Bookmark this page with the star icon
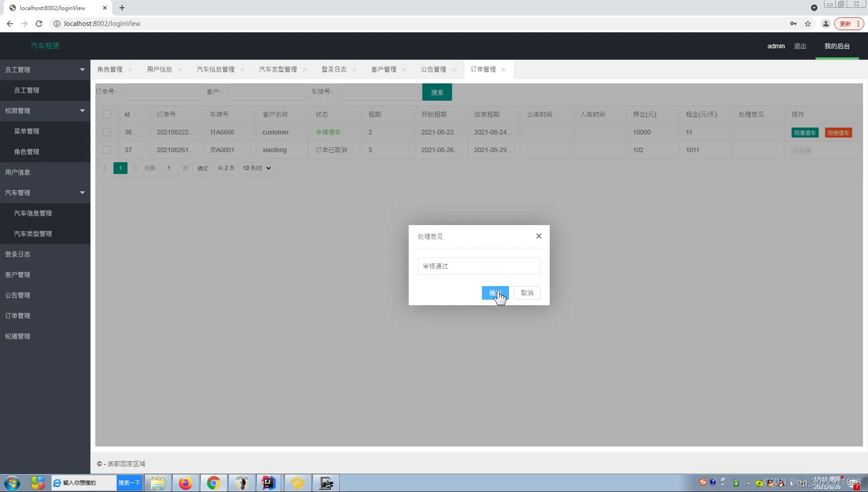Screen dimensions: 868x492 (808, 24)
